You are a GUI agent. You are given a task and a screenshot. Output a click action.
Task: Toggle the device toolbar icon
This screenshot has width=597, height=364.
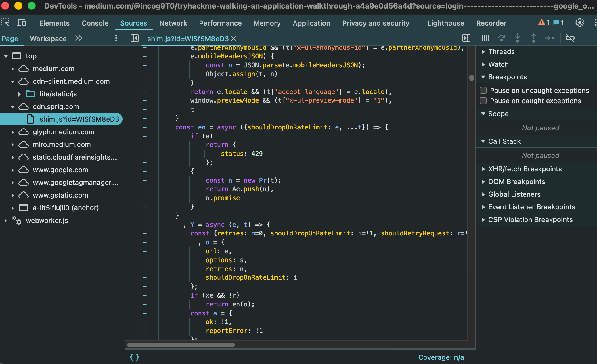pos(22,23)
